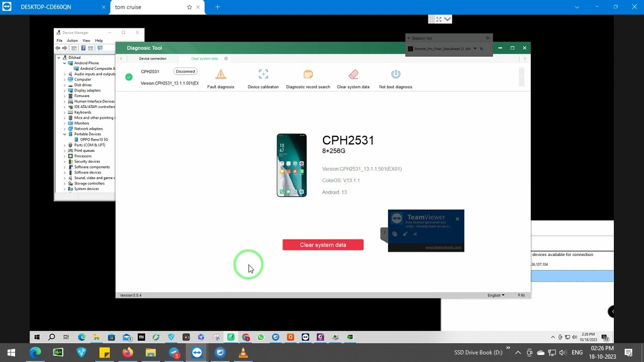Click Scan hardware icon in Device Manager toolbar
Screen dimensions: 644x362
pyautogui.click(x=100, y=48)
